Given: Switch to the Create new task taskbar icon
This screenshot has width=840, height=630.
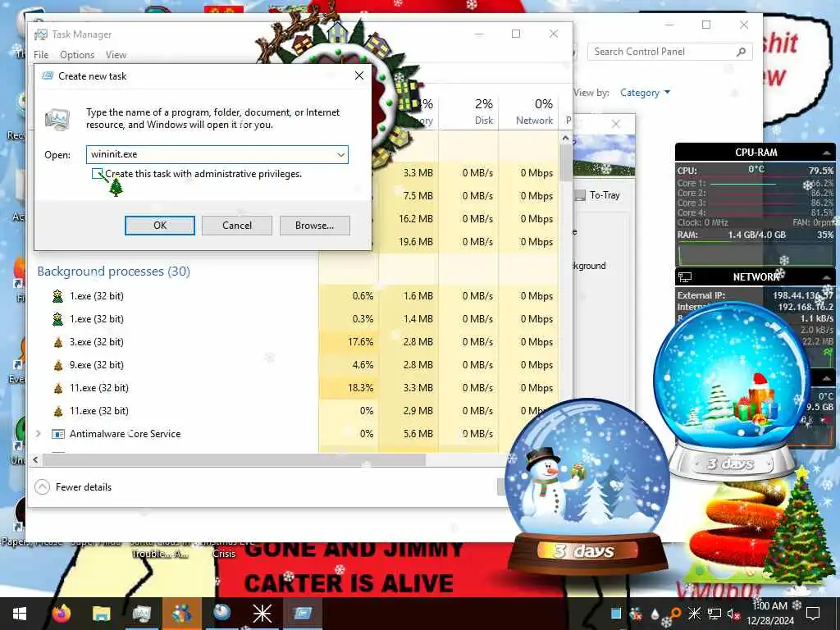Looking at the screenshot, I should pos(302,614).
